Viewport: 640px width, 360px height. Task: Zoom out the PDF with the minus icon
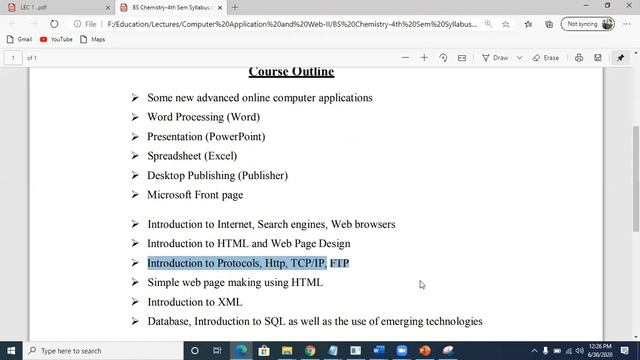click(x=405, y=58)
